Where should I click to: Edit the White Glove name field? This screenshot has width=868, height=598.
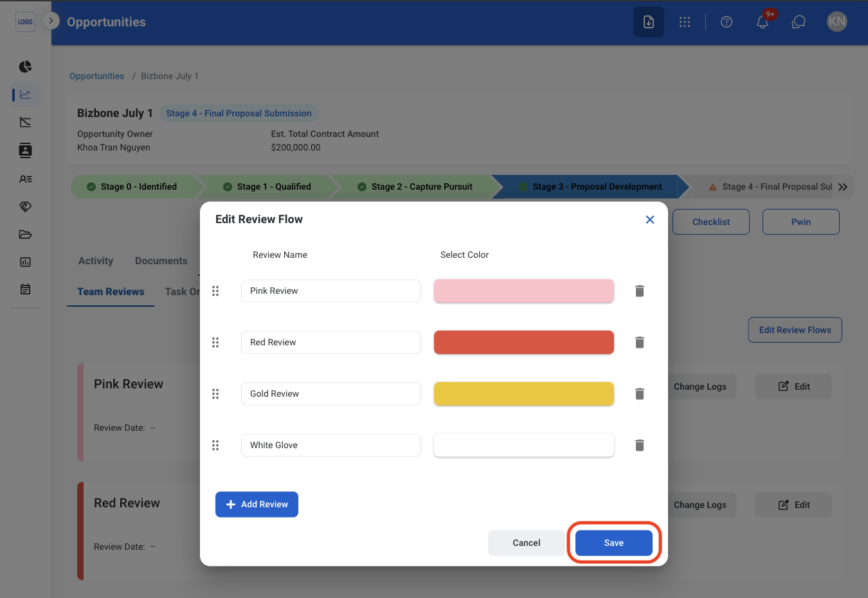331,445
